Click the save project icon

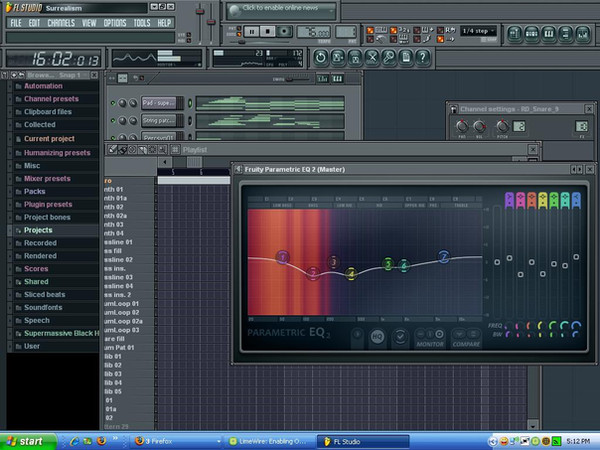[338, 58]
